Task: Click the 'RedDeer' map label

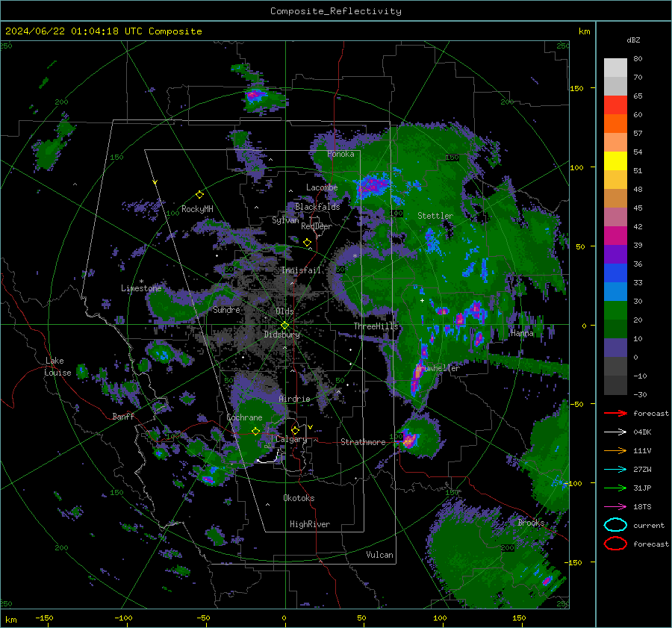Action: 317,226
